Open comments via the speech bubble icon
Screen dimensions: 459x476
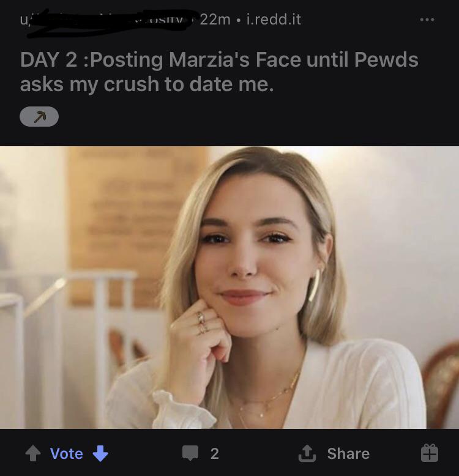tap(190, 453)
